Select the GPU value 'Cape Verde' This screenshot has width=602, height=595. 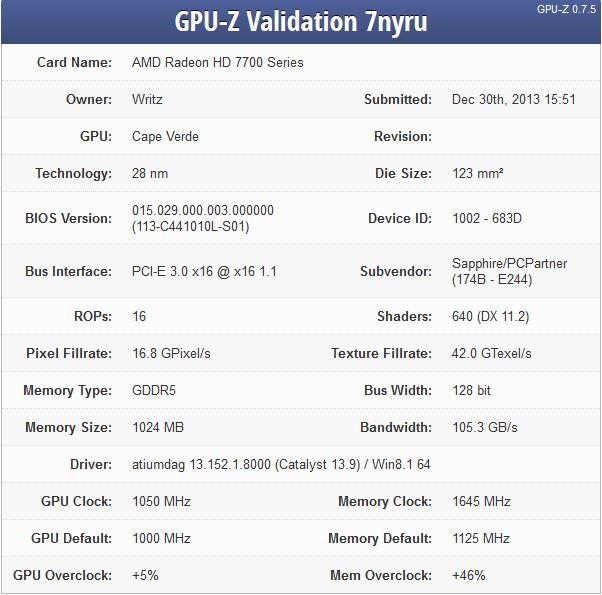[x=165, y=137]
